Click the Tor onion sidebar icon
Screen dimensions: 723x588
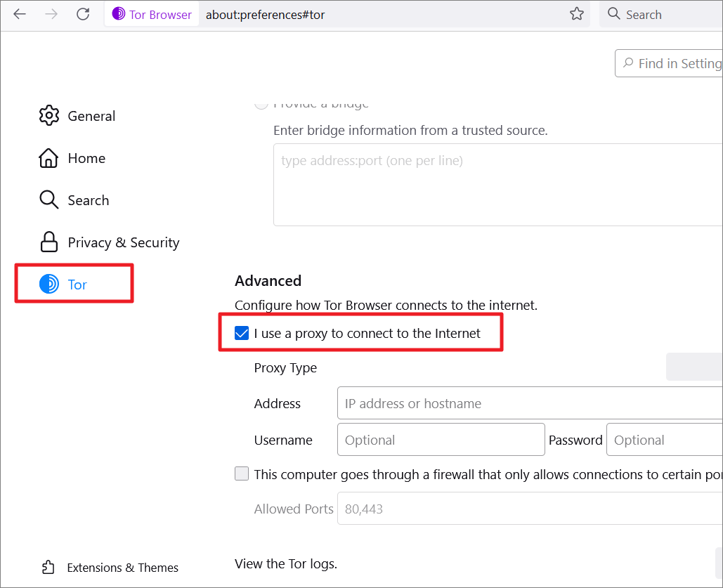[x=49, y=284]
